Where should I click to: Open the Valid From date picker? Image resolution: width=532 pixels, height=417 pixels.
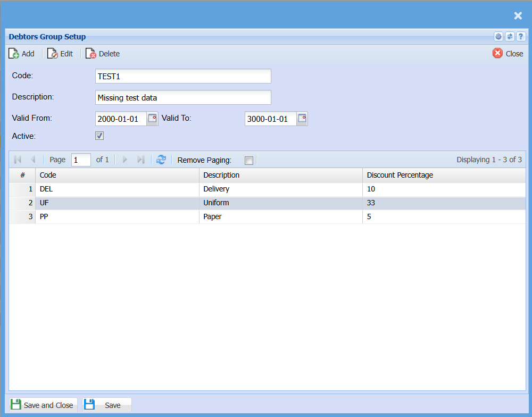coord(153,119)
